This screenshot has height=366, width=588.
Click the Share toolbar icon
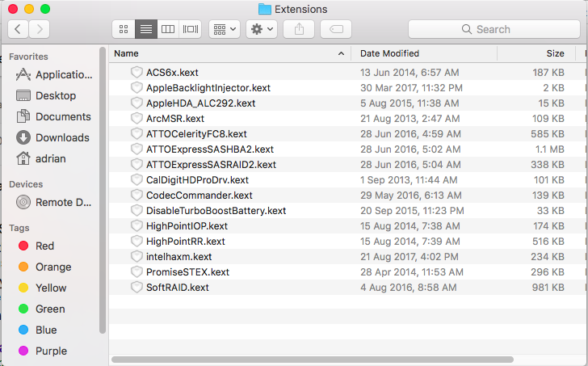pos(299,29)
